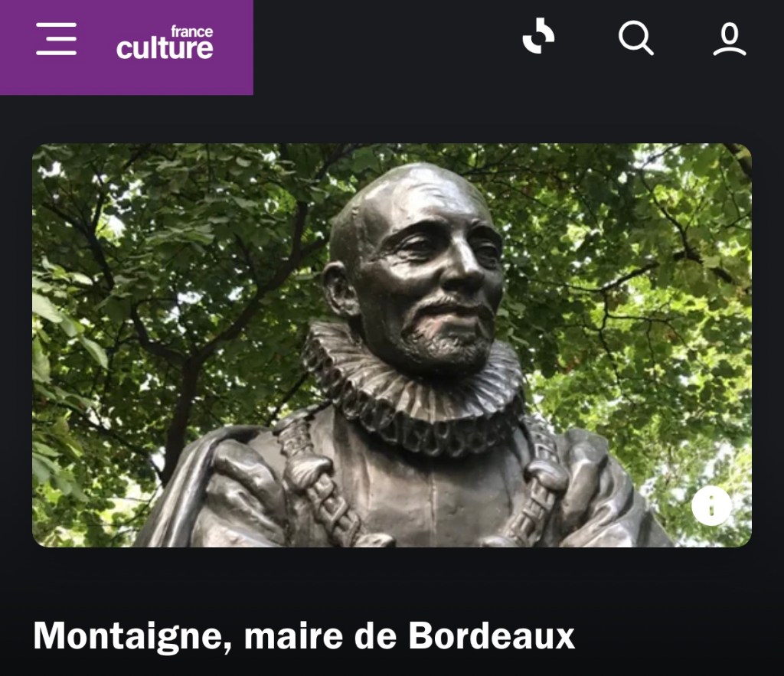Open the user account profile icon
Viewport: 784px width, 676px height.
730,38
